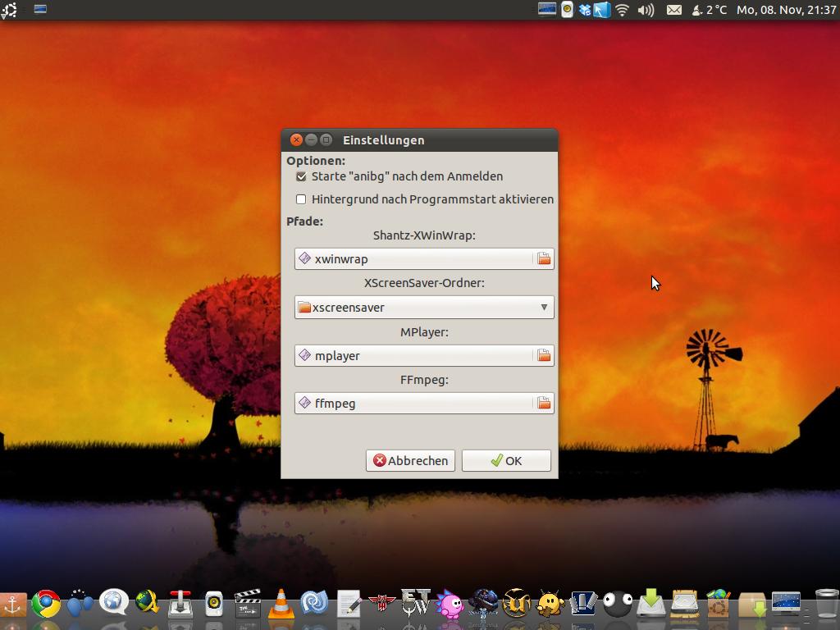Open the Ubuntu logo main menu
Image resolution: width=840 pixels, height=630 pixels.
[9, 10]
